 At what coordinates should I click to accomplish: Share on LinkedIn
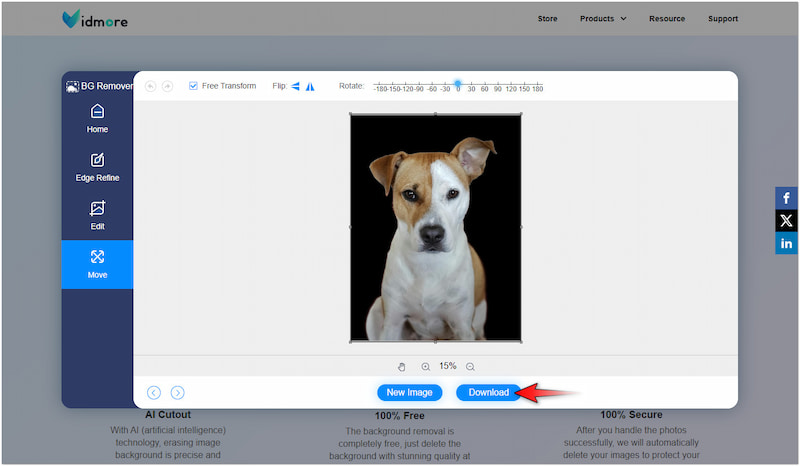click(x=786, y=244)
